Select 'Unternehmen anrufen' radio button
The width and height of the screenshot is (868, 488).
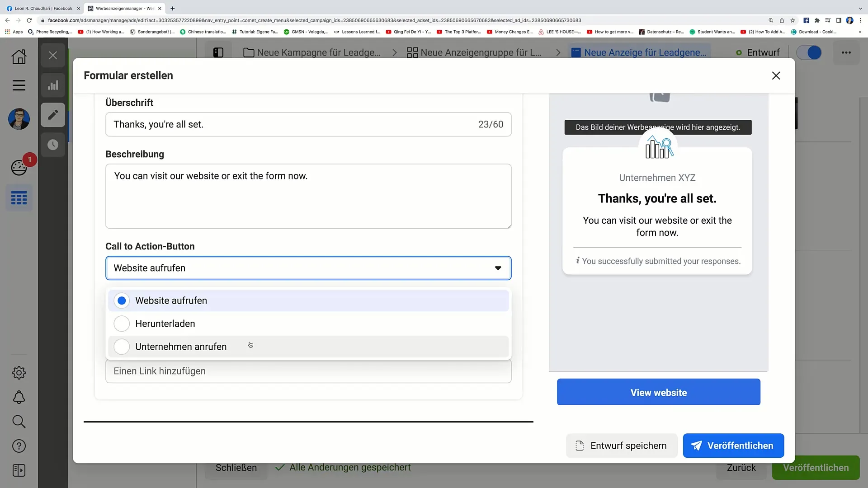click(122, 346)
